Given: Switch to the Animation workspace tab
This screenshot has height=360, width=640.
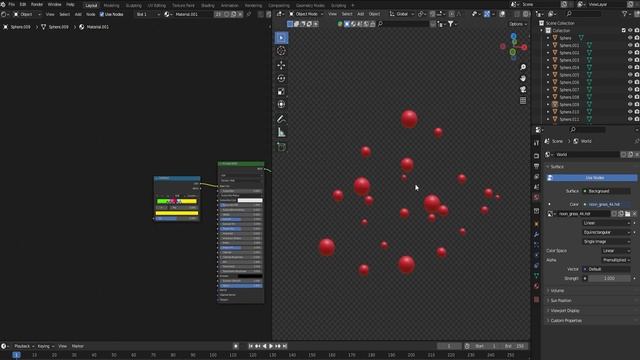Looking at the screenshot, I should click(x=229, y=6).
